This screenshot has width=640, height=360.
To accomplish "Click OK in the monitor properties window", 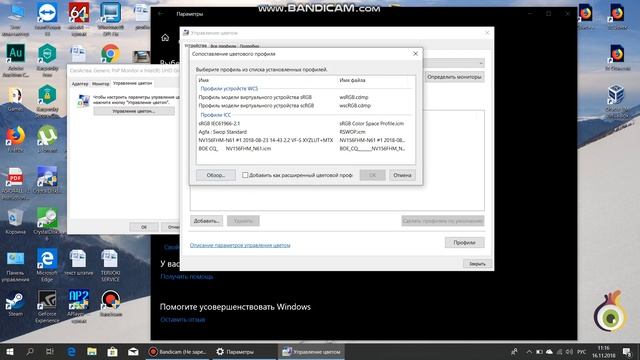I will [x=144, y=227].
